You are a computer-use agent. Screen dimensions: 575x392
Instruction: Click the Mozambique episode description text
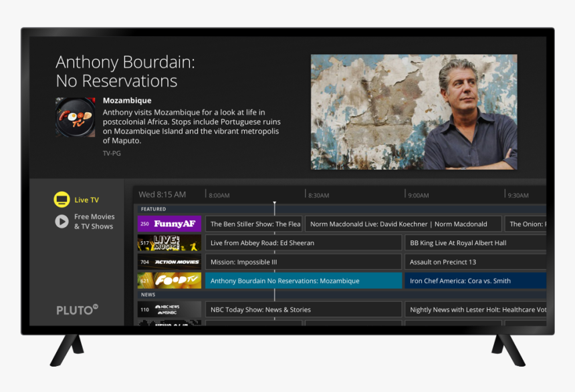tap(191, 126)
